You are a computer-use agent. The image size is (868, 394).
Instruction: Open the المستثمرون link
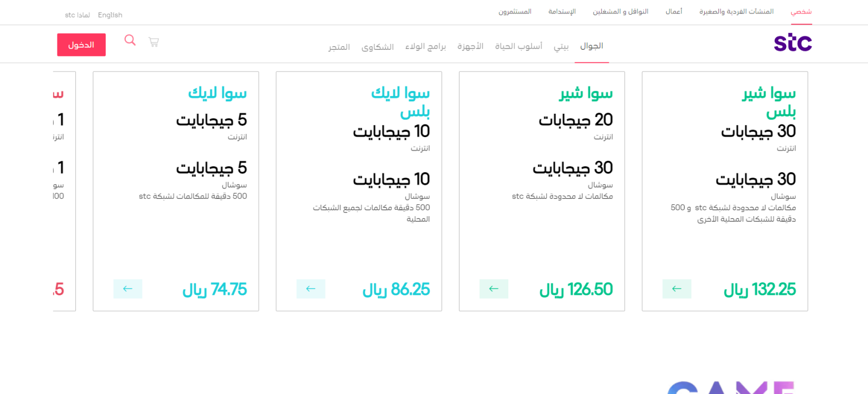pyautogui.click(x=515, y=11)
